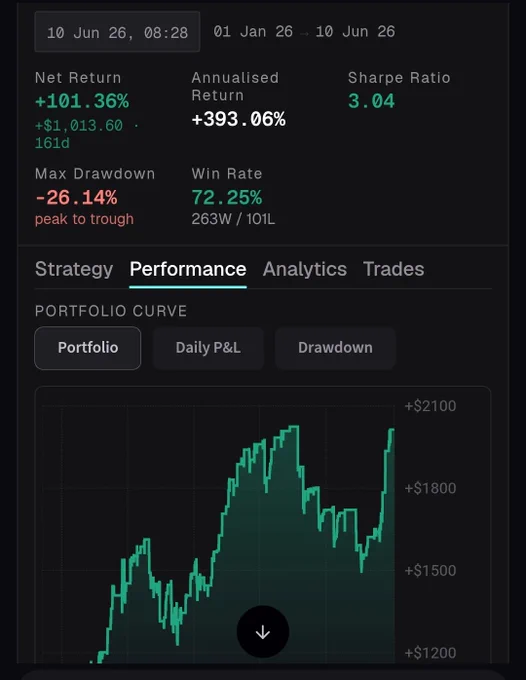
Task: Click the +$1800 axis label
Action: pos(430,488)
